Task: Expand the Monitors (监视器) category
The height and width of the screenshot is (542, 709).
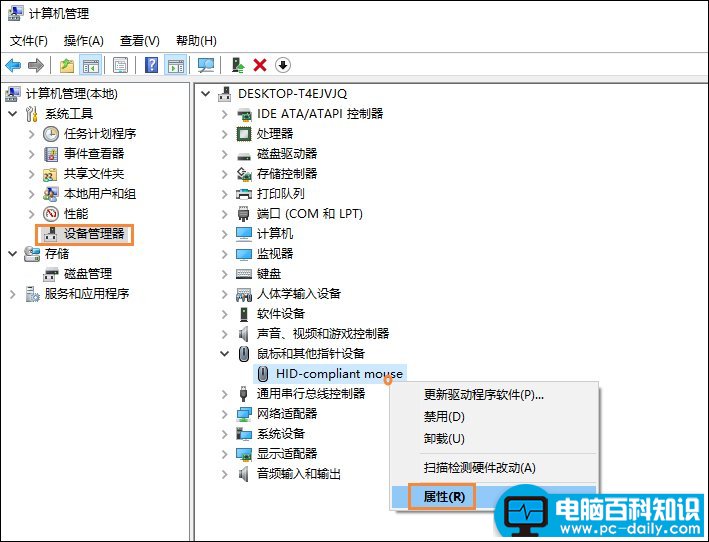Action: tap(224, 254)
